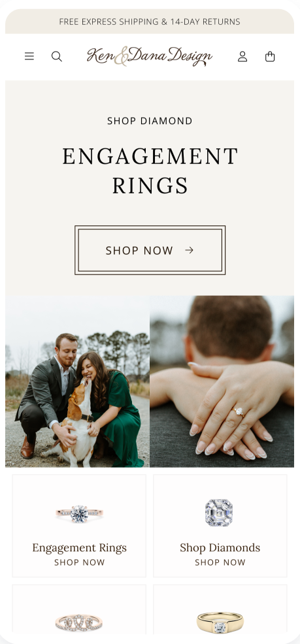
Task: Open the Engagement Rings category link
Action: click(79, 547)
